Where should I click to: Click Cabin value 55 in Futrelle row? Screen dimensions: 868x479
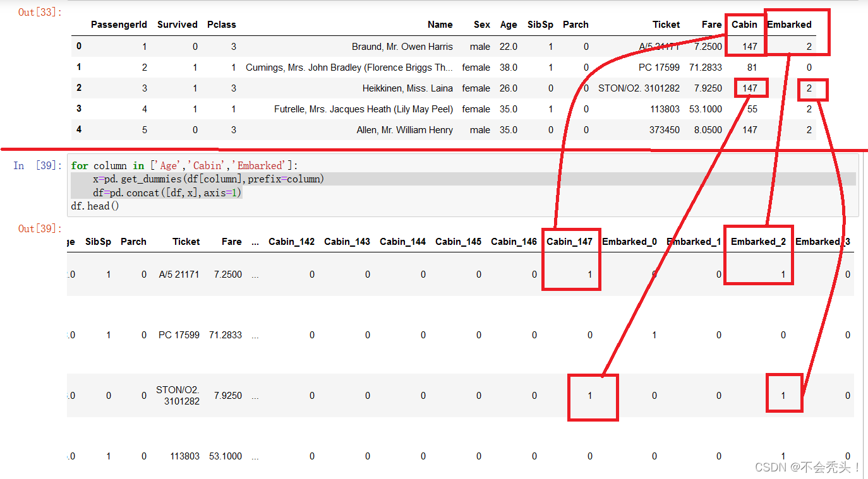pyautogui.click(x=752, y=109)
